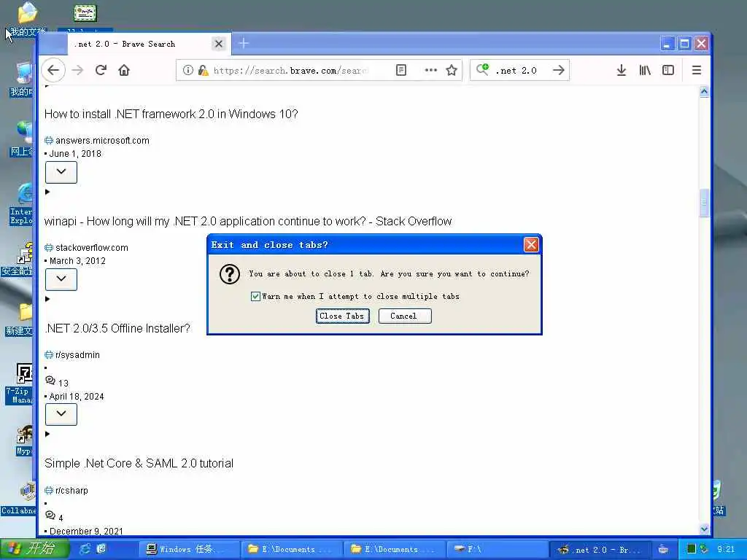Click the Close Tabs button
The width and height of the screenshot is (747, 560).
coord(343,316)
